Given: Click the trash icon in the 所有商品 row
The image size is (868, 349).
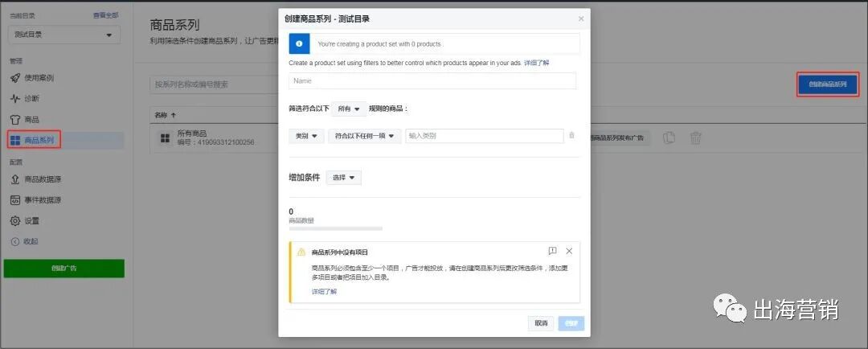Looking at the screenshot, I should [x=696, y=138].
